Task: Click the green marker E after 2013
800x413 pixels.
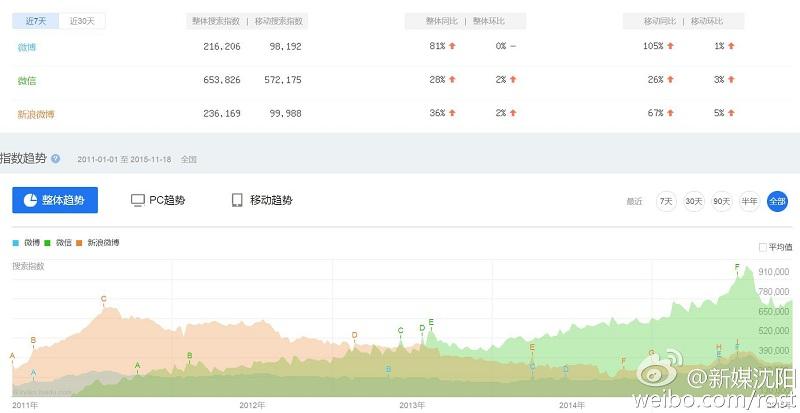Action: coord(431,322)
